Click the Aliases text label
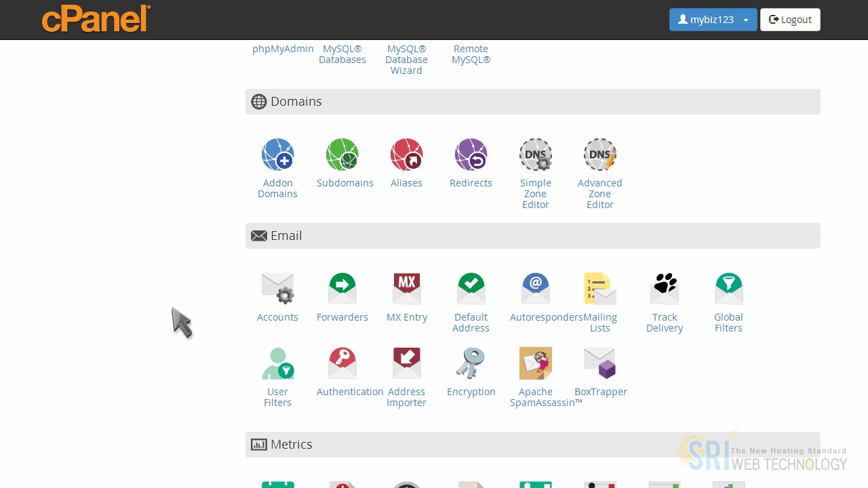The width and height of the screenshot is (868, 488). point(406,183)
